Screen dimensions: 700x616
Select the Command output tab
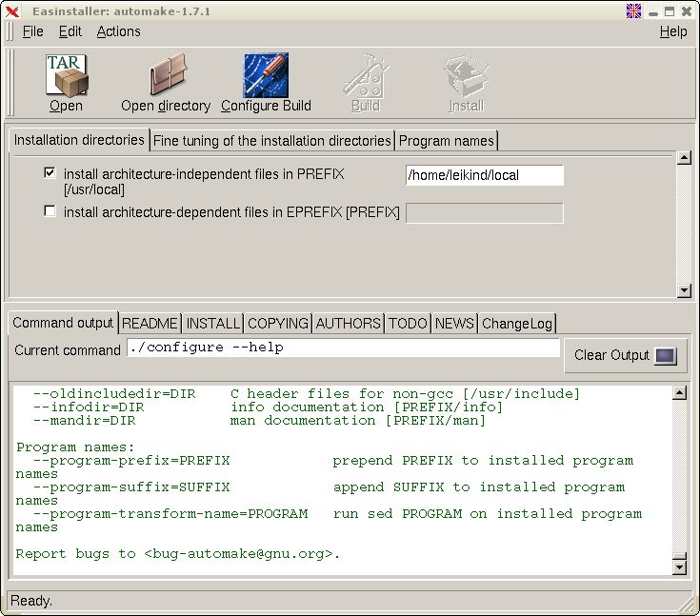(63, 323)
